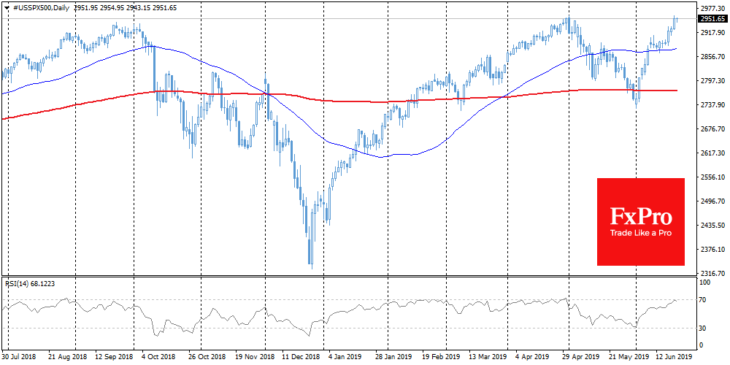Click the current price label 2951.65
The width and height of the screenshot is (730, 365).
tap(712, 19)
